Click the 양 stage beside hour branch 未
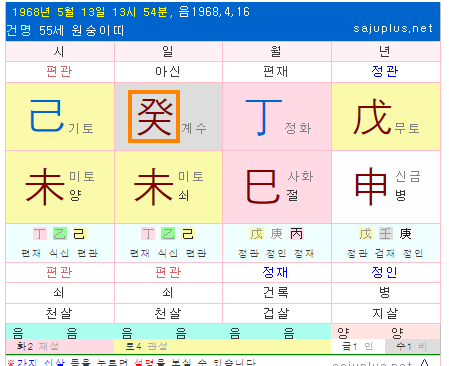 pos(75,195)
